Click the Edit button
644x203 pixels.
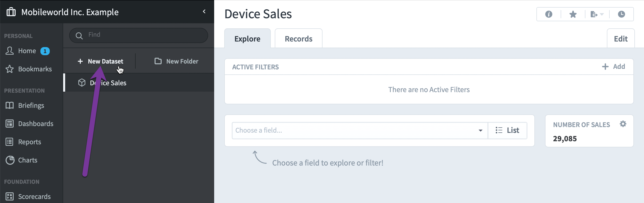[621, 38]
